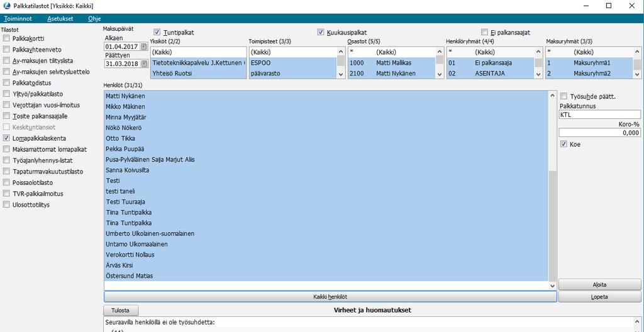Image resolution: width=644 pixels, height=332 pixels.
Task: Click the application icon in title bar
Action: pos(6,6)
